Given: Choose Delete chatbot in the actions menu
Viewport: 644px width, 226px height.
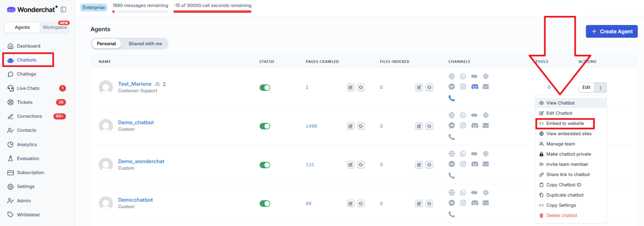Looking at the screenshot, I should [562, 215].
